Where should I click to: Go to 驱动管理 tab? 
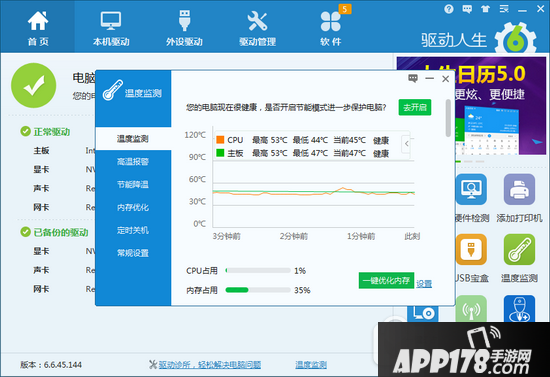(257, 28)
